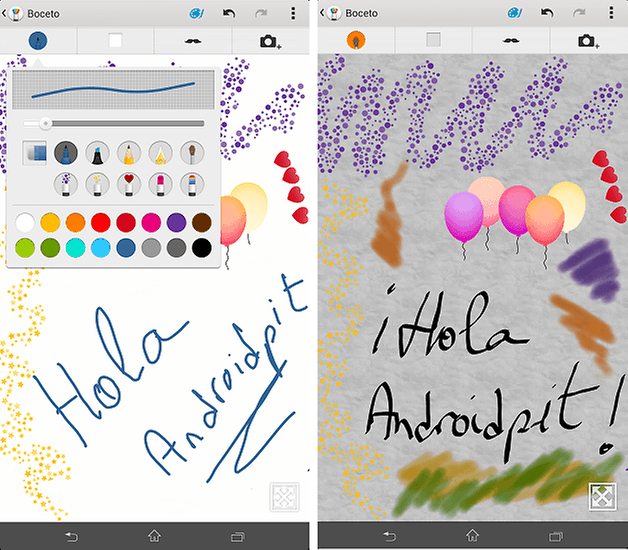Pick the dark blue color swatch
Viewport: 628px width, 550px height.
click(126, 248)
